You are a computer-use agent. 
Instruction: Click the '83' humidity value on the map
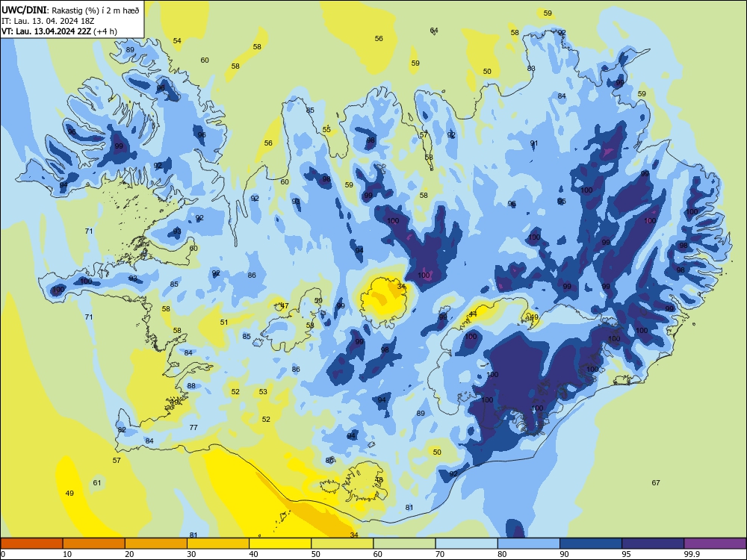click(x=531, y=68)
